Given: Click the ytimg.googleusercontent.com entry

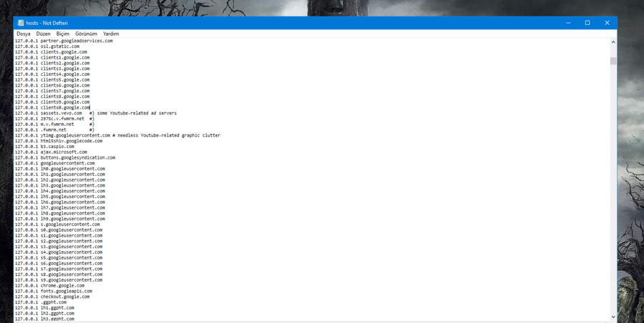Looking at the screenshot, I should click(x=75, y=135).
